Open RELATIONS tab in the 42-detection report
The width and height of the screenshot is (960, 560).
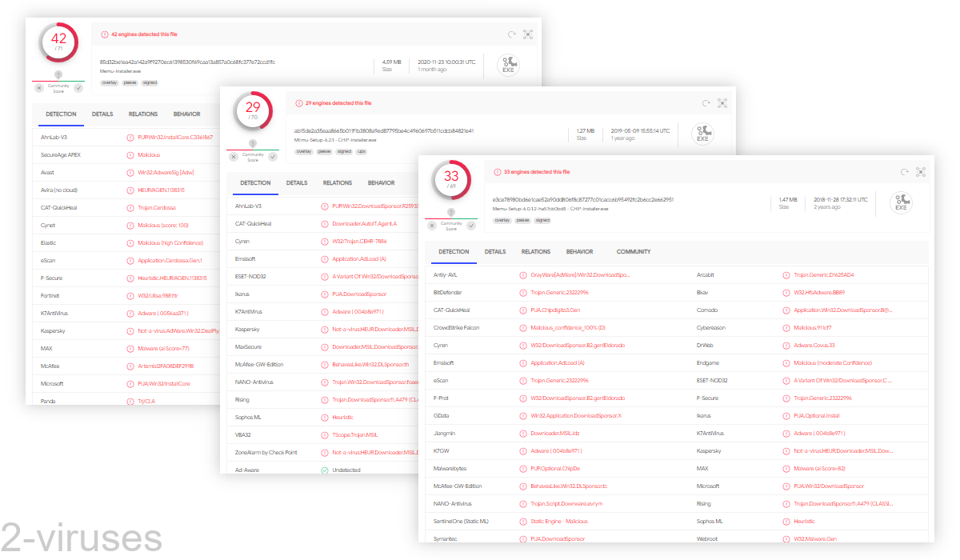pos(143,114)
